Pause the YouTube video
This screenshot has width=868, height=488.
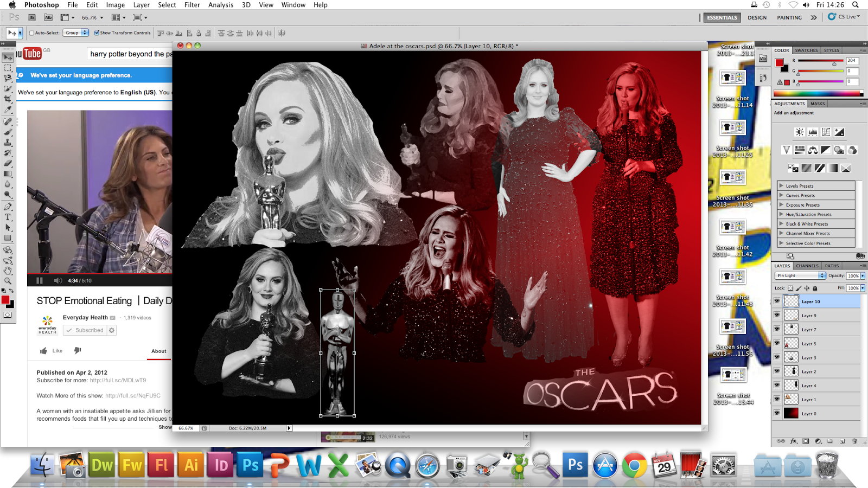(x=39, y=280)
